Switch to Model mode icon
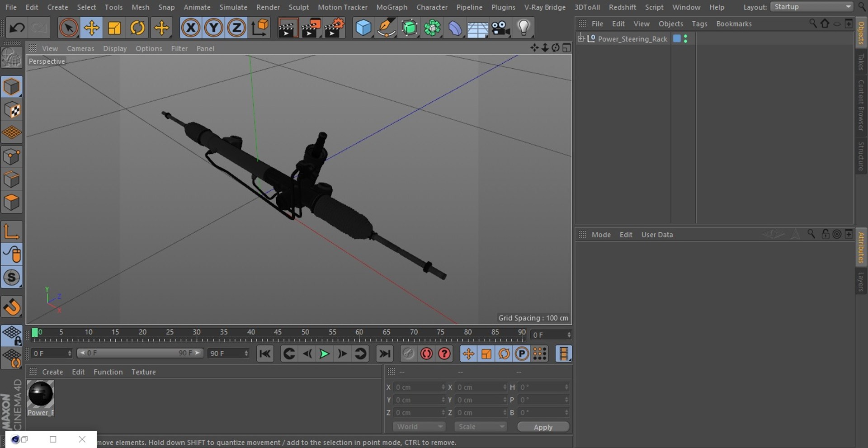The image size is (868, 448). [12, 87]
